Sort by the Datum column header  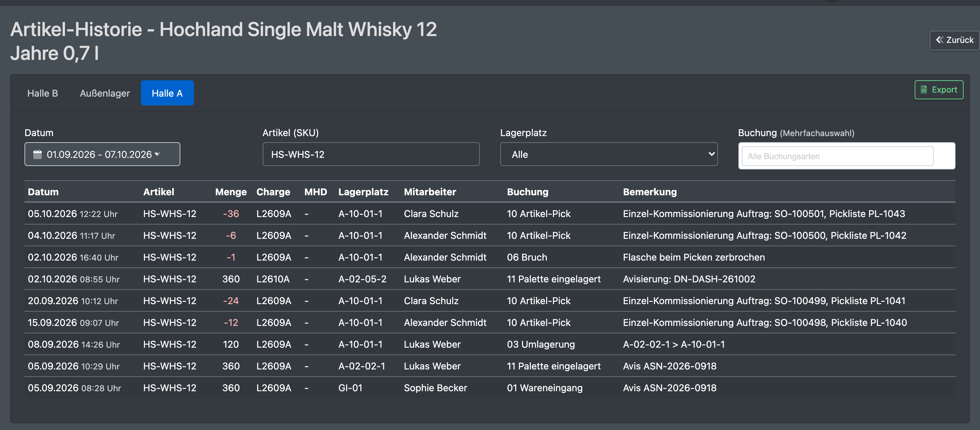click(43, 192)
